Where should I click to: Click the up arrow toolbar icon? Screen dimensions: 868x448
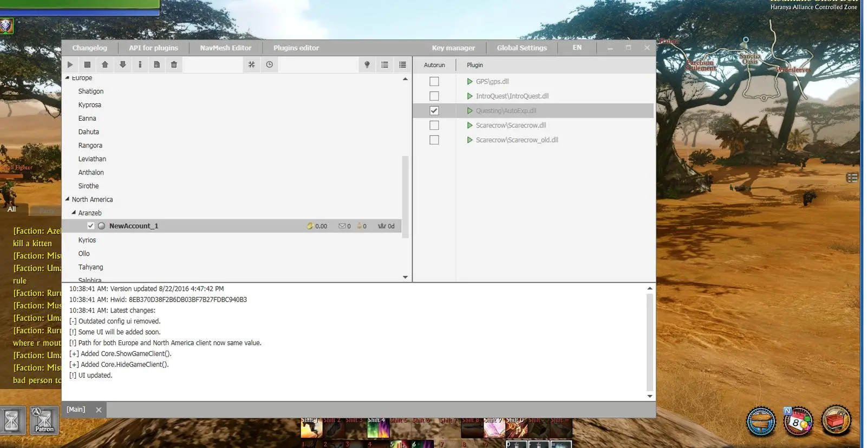(105, 65)
